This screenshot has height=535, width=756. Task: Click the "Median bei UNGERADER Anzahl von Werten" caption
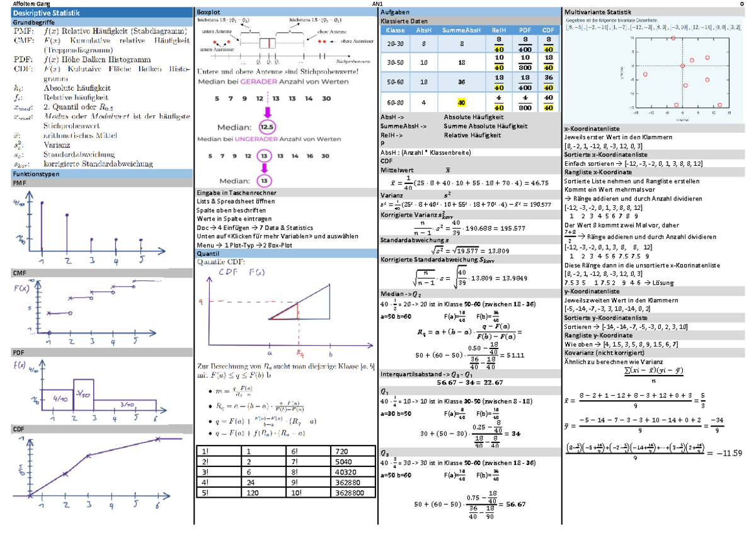(270, 139)
